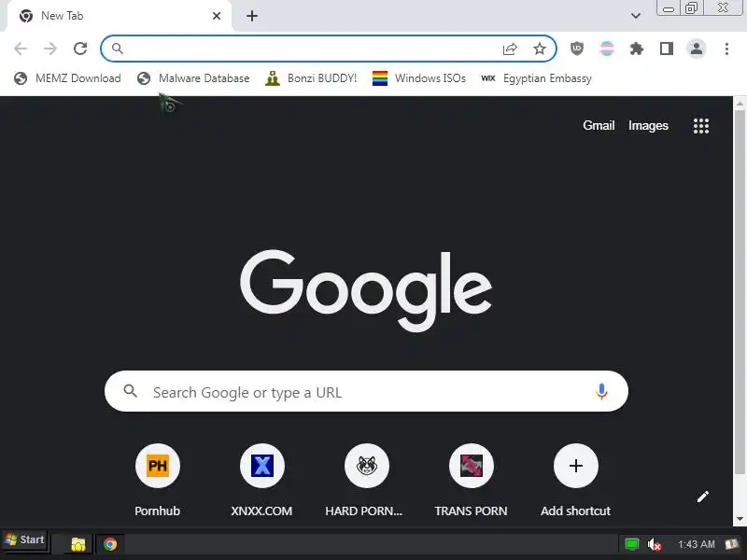Open the profile avatar menu
The height and width of the screenshot is (560, 747).
696,49
